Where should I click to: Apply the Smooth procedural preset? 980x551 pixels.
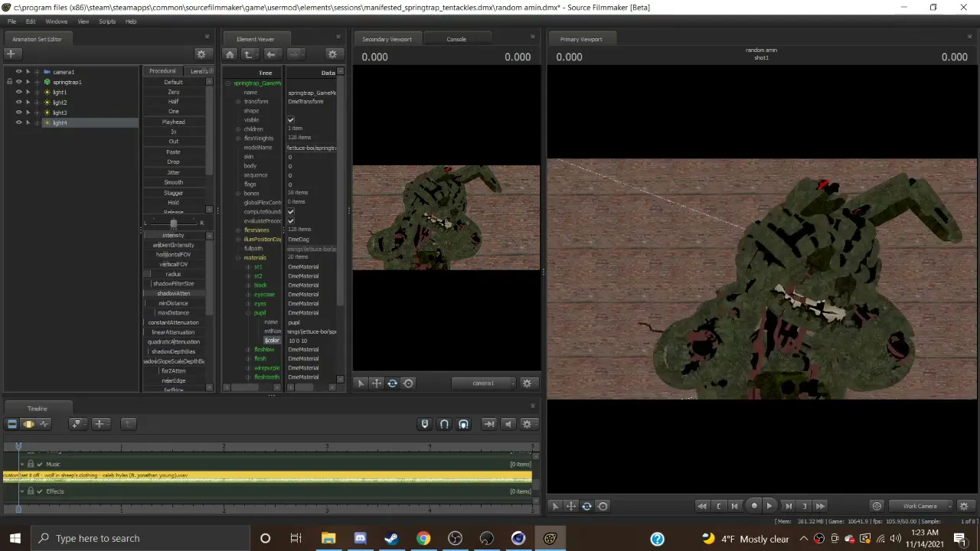pos(174,182)
